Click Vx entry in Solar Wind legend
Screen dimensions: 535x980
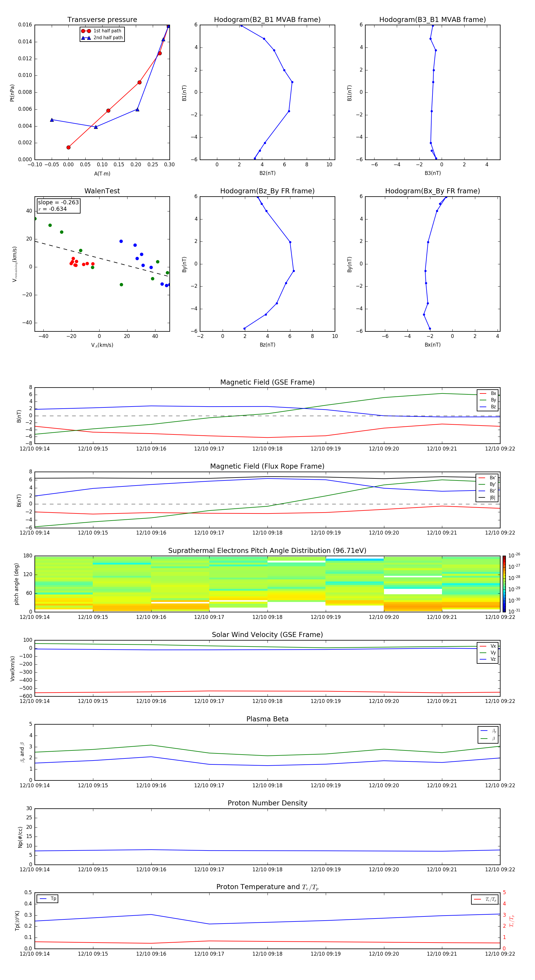click(x=488, y=646)
